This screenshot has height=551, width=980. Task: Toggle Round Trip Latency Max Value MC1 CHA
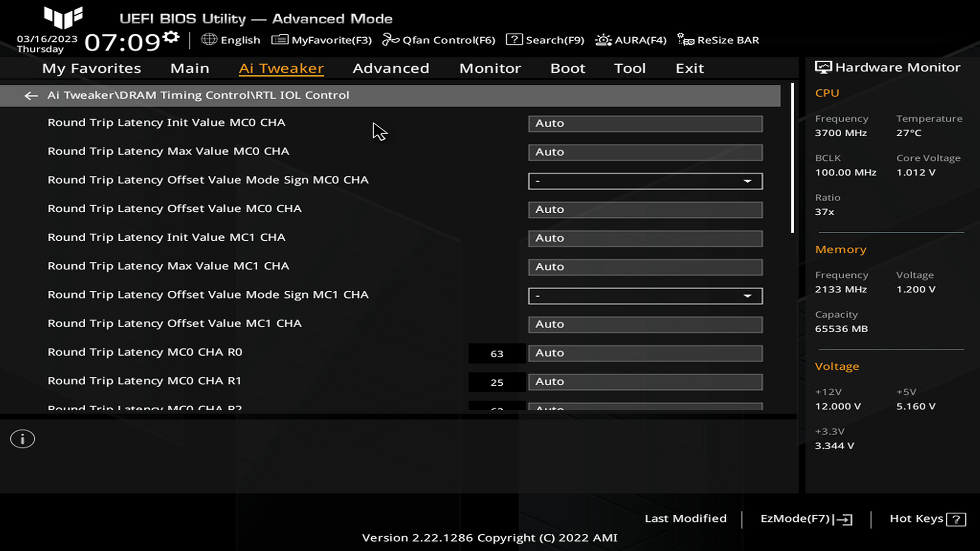pos(645,266)
